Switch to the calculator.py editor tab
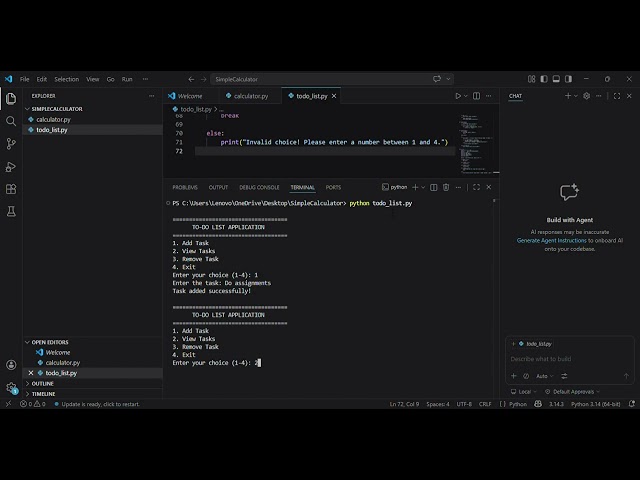Image resolution: width=640 pixels, height=480 pixels. click(251, 96)
